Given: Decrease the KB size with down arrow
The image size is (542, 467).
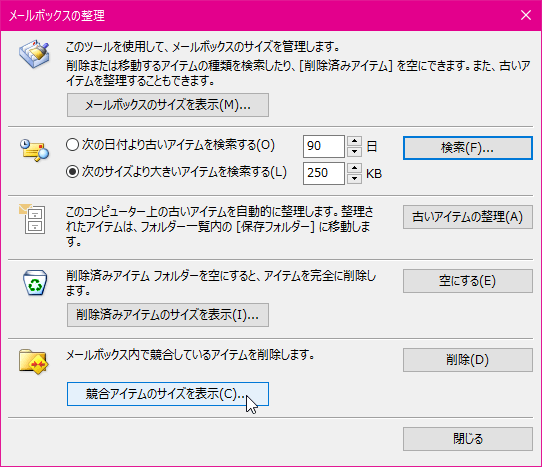Looking at the screenshot, I should pos(354,179).
